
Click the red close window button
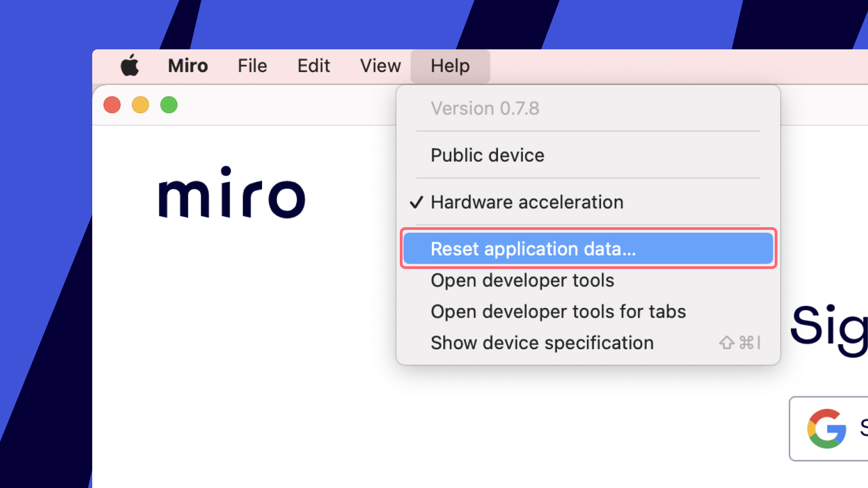point(112,105)
